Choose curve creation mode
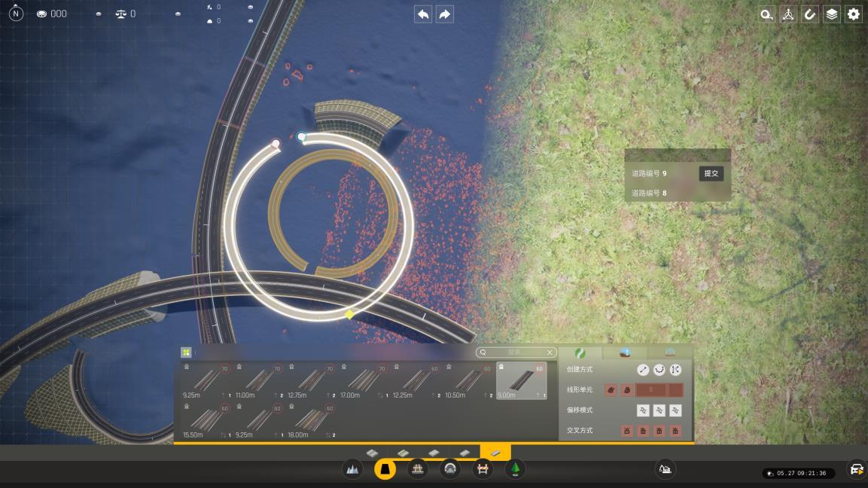 point(659,370)
